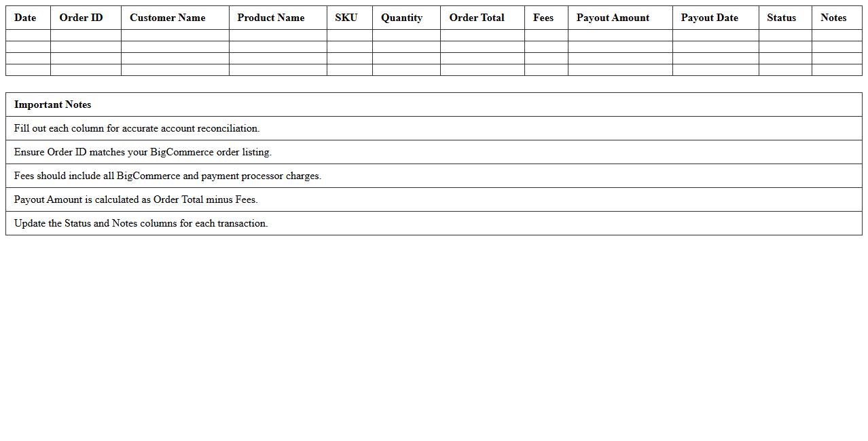Click the SKU column header
This screenshot has width=868, height=441.
pyautogui.click(x=346, y=18)
